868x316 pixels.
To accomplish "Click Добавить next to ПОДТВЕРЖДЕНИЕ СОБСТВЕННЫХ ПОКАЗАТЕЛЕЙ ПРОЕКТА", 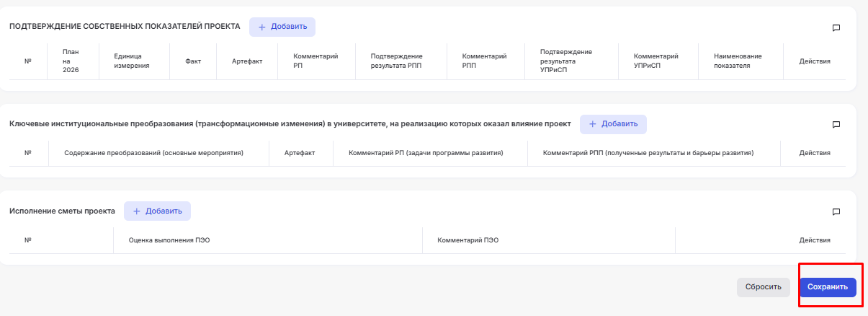I will point(282,27).
